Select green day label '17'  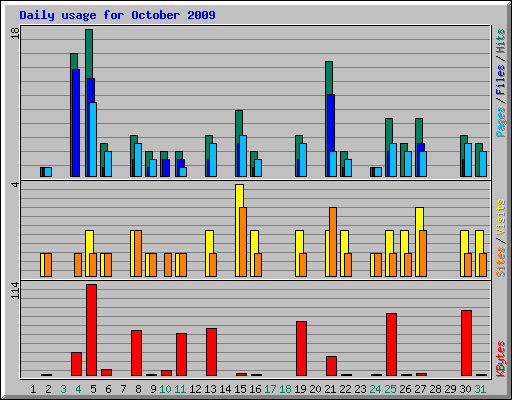tap(270, 389)
